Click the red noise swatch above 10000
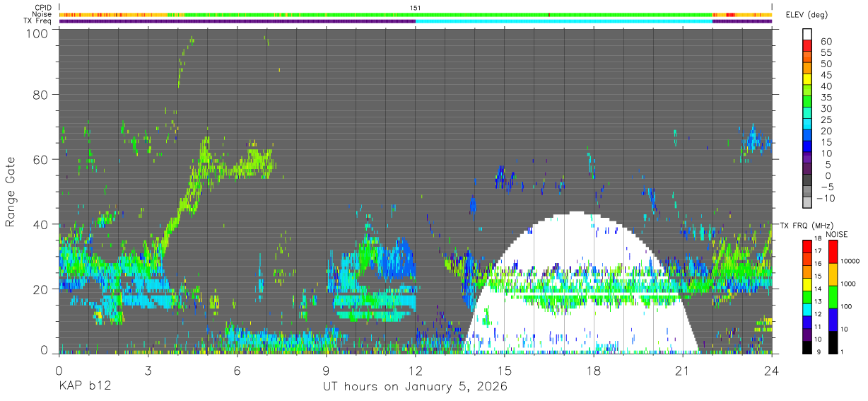Viewport: 868px width, 401px height. 833,251
